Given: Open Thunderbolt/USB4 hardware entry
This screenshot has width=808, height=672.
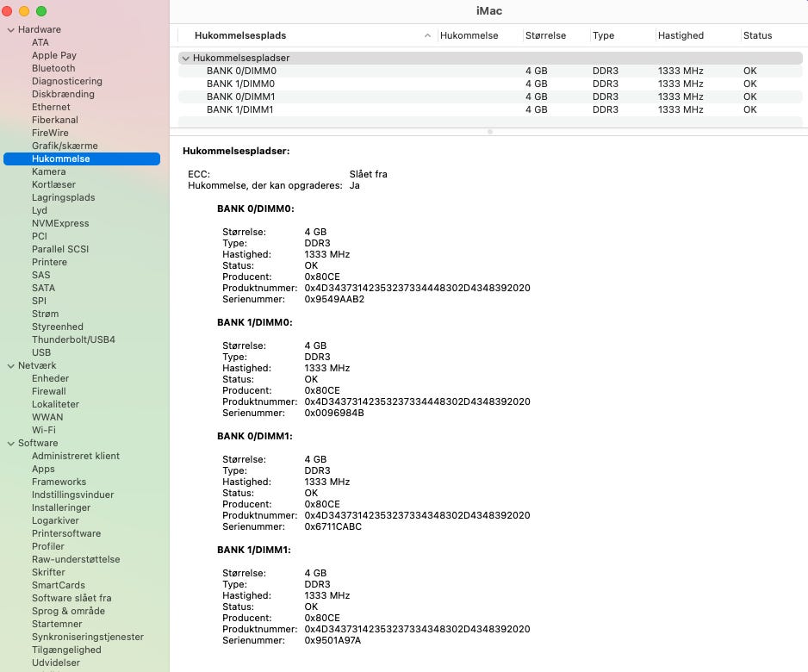Looking at the screenshot, I should [x=73, y=339].
